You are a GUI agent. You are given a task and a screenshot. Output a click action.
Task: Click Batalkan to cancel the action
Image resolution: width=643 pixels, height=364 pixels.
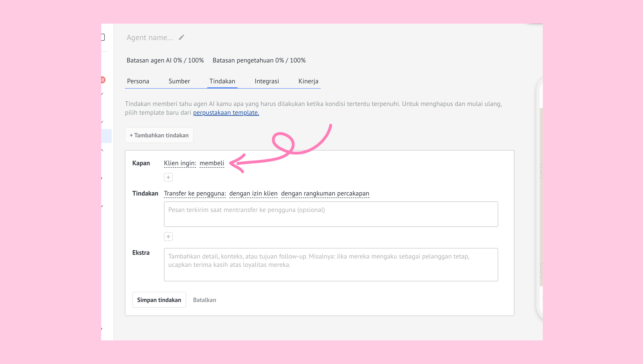(x=204, y=300)
